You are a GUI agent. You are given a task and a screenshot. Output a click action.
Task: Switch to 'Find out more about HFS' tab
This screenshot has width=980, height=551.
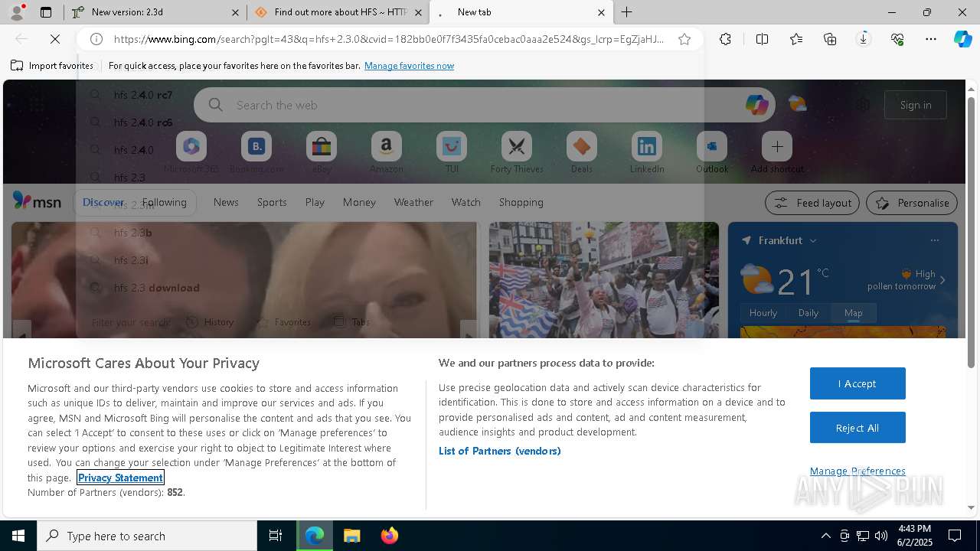pos(338,12)
